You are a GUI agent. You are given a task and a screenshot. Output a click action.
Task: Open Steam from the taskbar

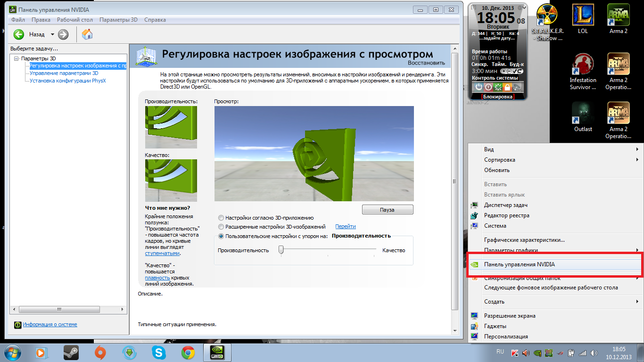71,352
